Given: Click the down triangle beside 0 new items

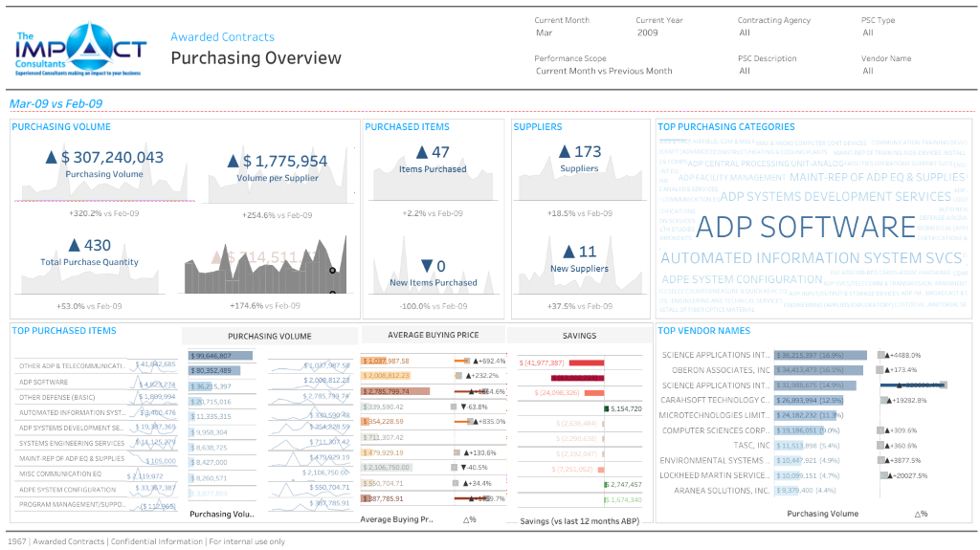Looking at the screenshot, I should [x=427, y=266].
